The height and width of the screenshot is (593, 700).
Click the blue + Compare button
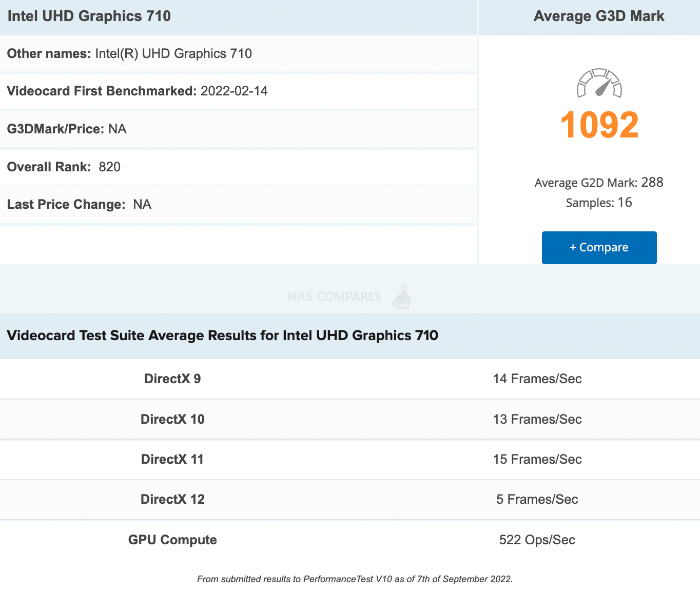pos(599,247)
